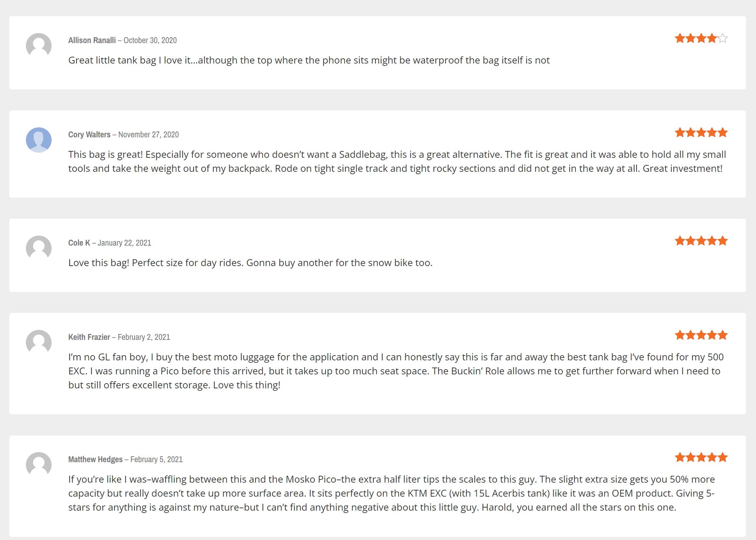
Task: Click the reviewer name Cory Walters
Action: point(89,134)
